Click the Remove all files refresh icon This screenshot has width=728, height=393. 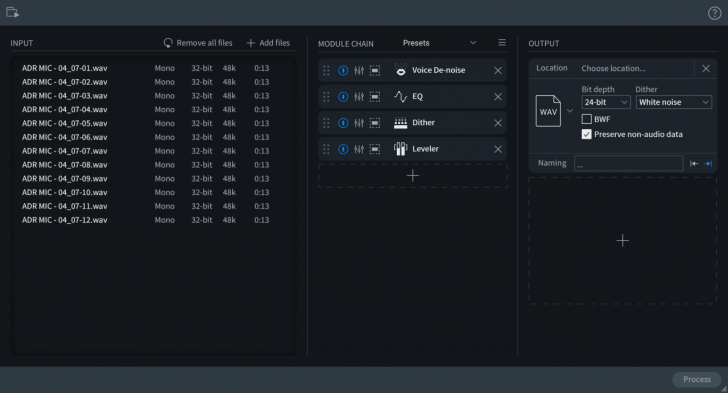[168, 43]
